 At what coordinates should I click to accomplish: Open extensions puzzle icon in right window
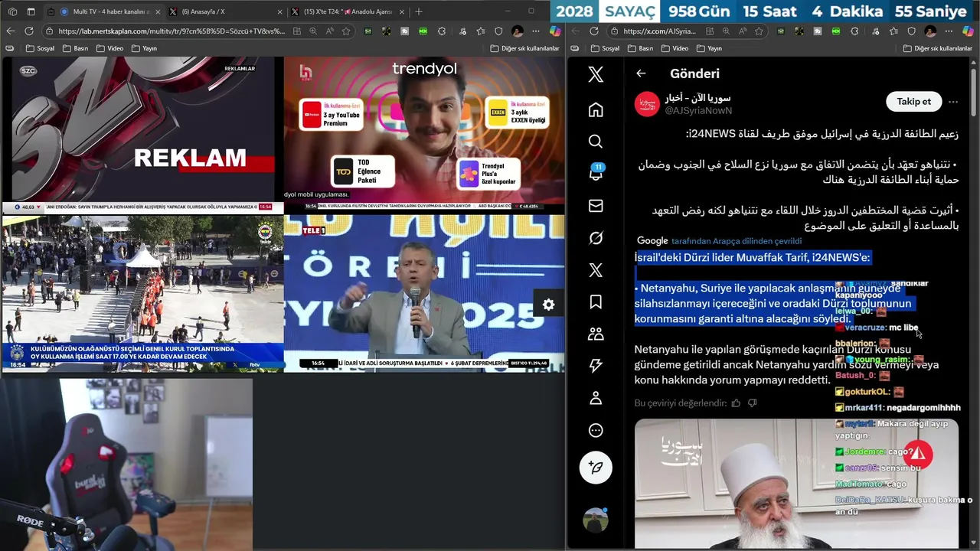854,31
